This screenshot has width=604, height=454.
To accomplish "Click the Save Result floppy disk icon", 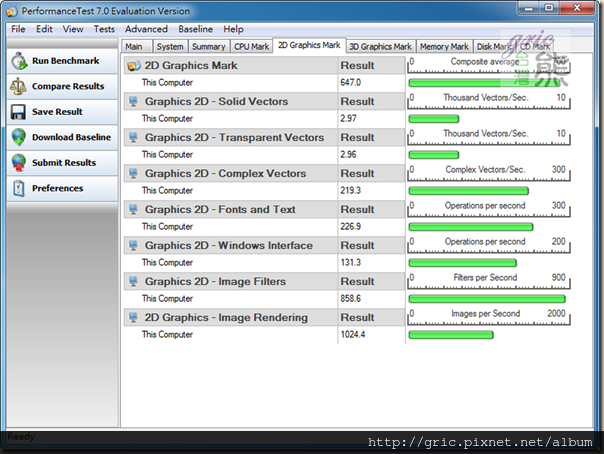I will click(x=18, y=112).
